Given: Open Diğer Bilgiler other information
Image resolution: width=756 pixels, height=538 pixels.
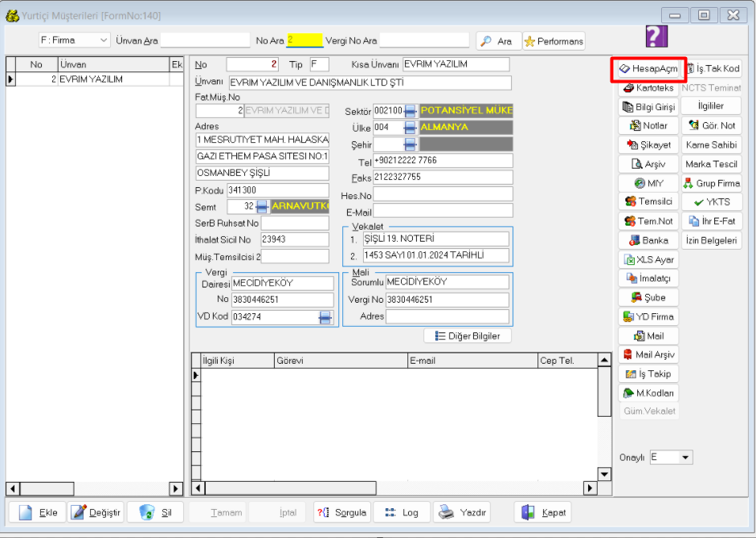Looking at the screenshot, I should point(468,336).
